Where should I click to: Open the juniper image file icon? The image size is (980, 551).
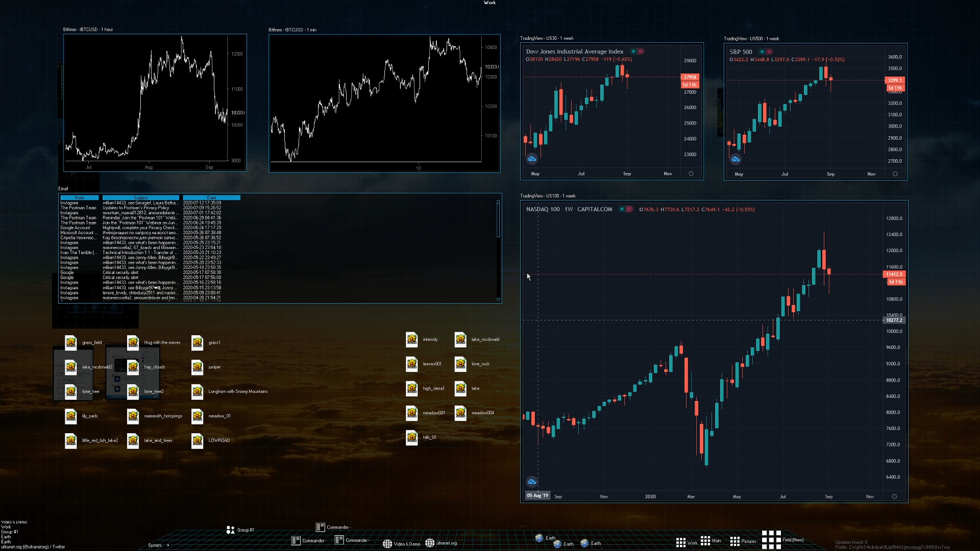click(x=197, y=367)
